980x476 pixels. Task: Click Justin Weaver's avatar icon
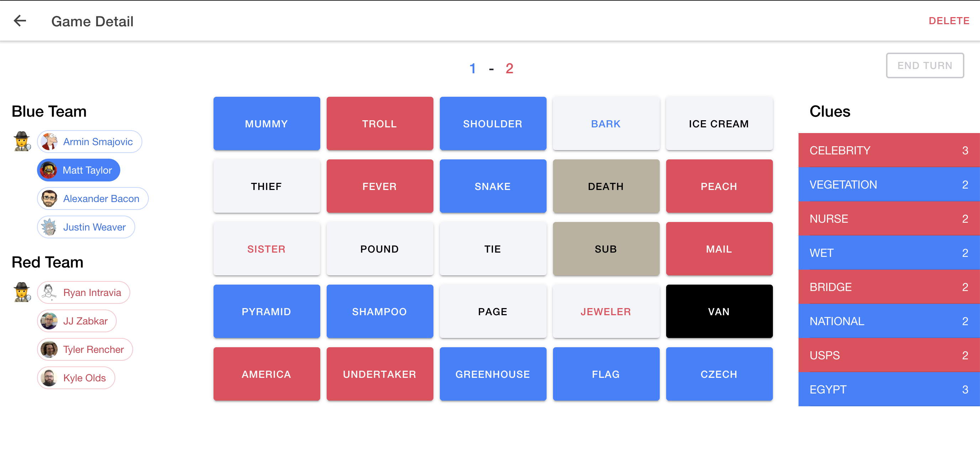tap(49, 227)
